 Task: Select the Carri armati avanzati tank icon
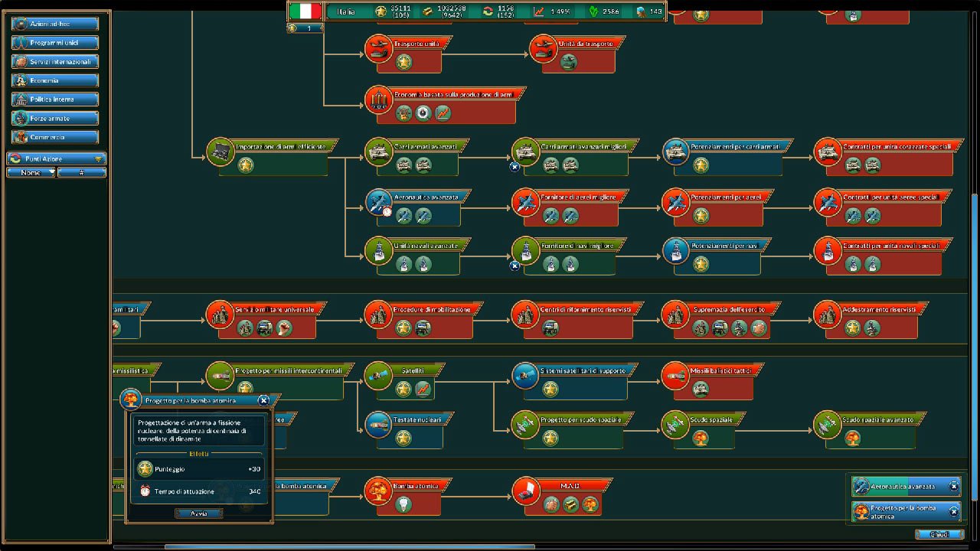[x=378, y=151]
